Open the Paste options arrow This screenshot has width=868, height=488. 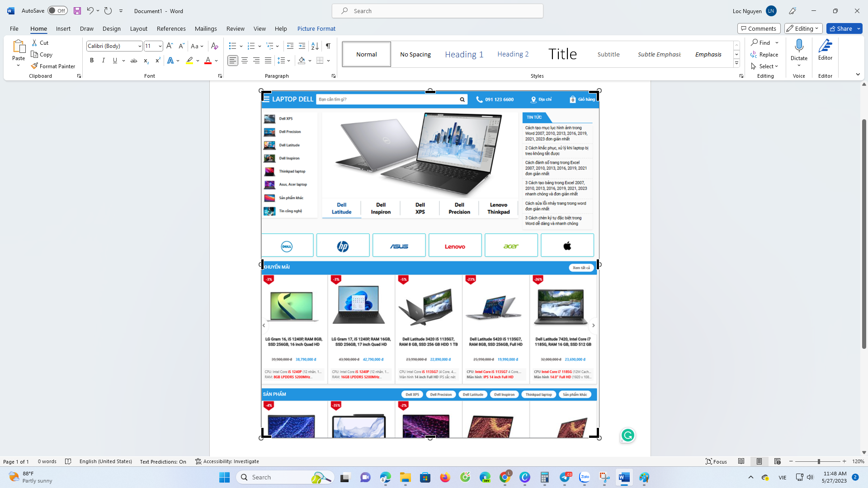[x=19, y=66]
